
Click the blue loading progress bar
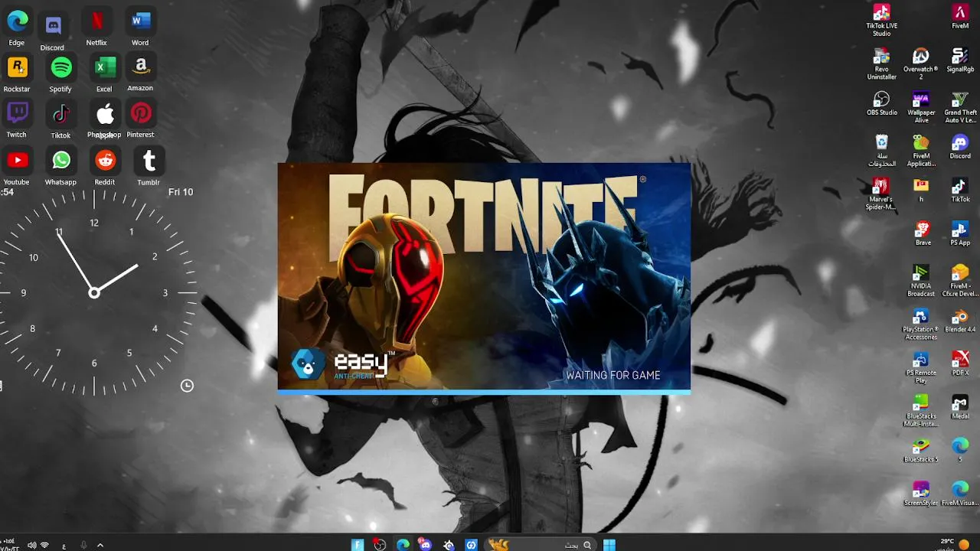(x=484, y=393)
